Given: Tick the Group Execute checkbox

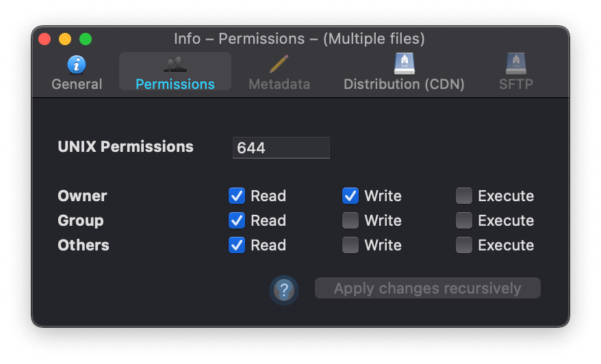Looking at the screenshot, I should point(464,220).
